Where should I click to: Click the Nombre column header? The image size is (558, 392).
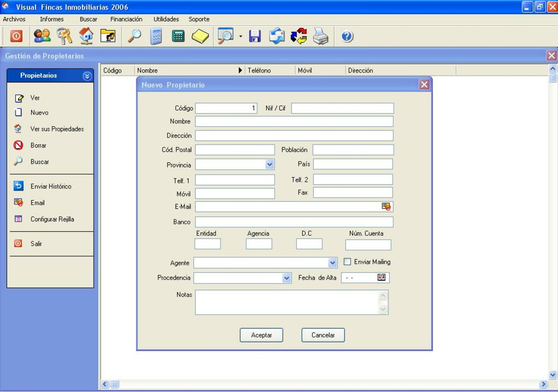[189, 71]
